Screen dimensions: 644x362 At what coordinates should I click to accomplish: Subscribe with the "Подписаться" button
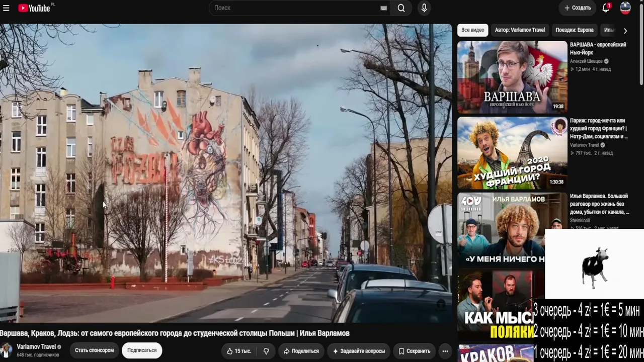coord(142,350)
